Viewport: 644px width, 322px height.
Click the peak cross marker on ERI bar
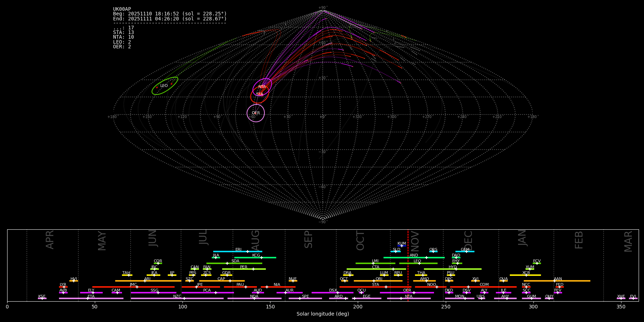(247, 252)
